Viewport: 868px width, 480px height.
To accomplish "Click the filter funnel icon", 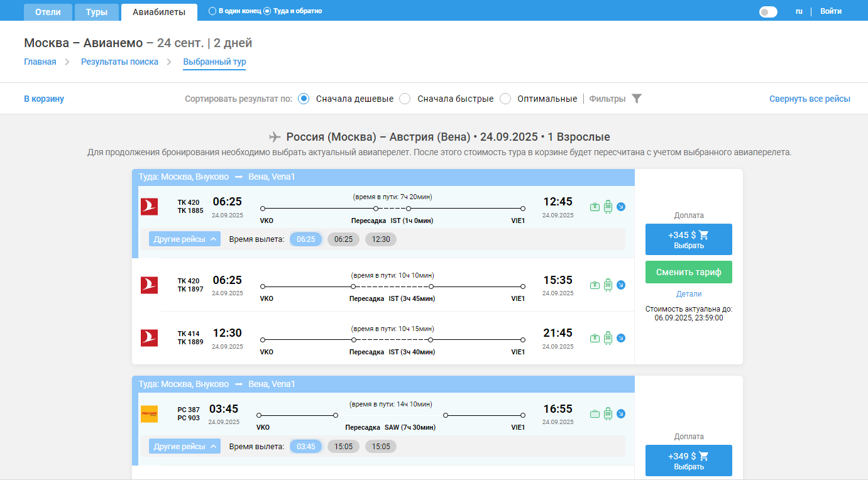I will 636,99.
